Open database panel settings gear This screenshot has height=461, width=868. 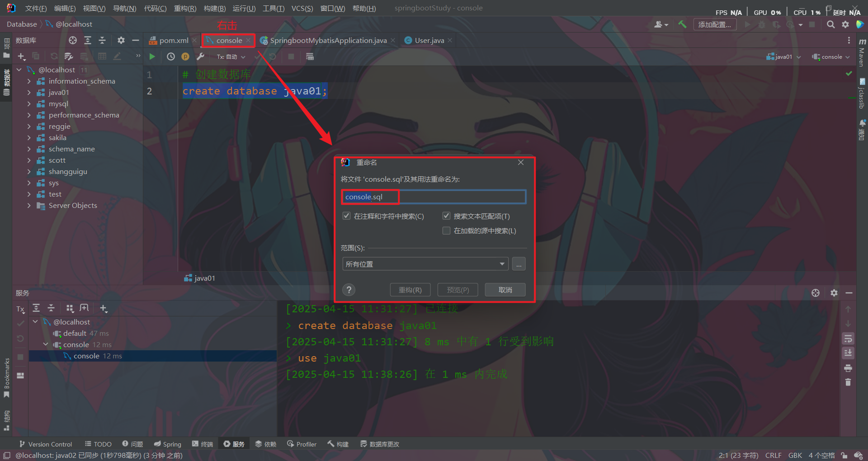tap(121, 40)
